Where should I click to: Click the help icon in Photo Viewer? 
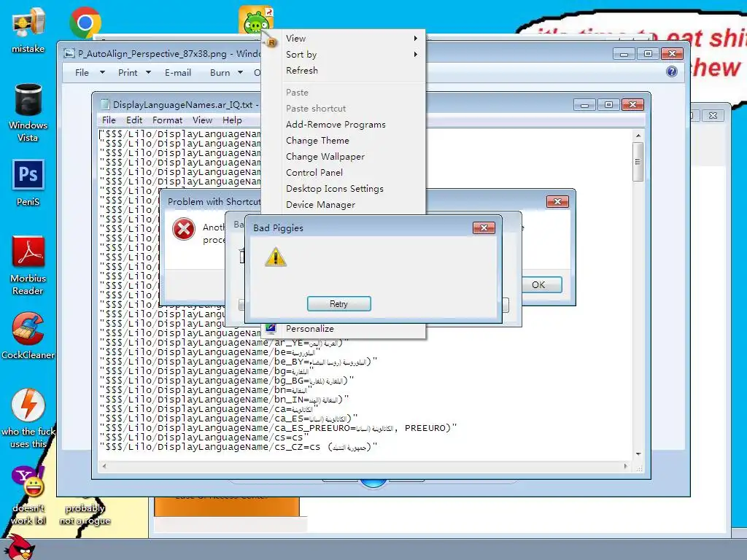click(672, 72)
